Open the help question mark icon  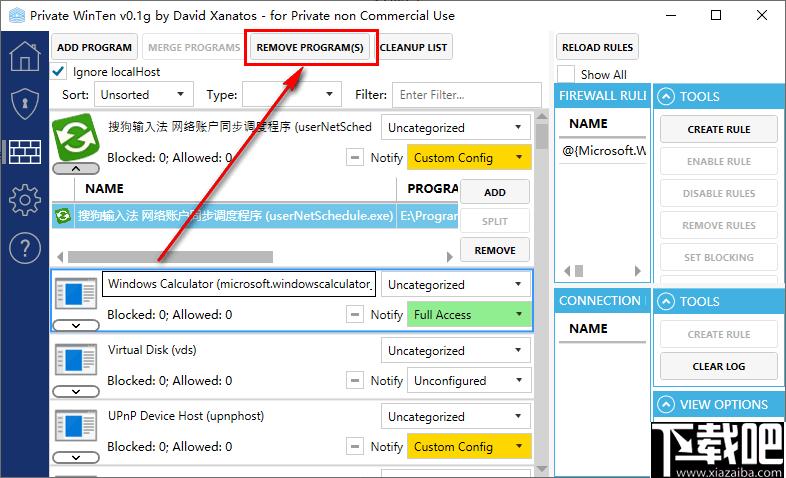(x=25, y=248)
